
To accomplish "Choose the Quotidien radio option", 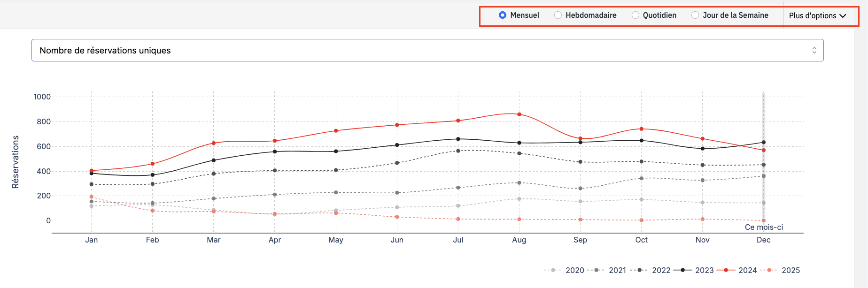I will tap(635, 15).
